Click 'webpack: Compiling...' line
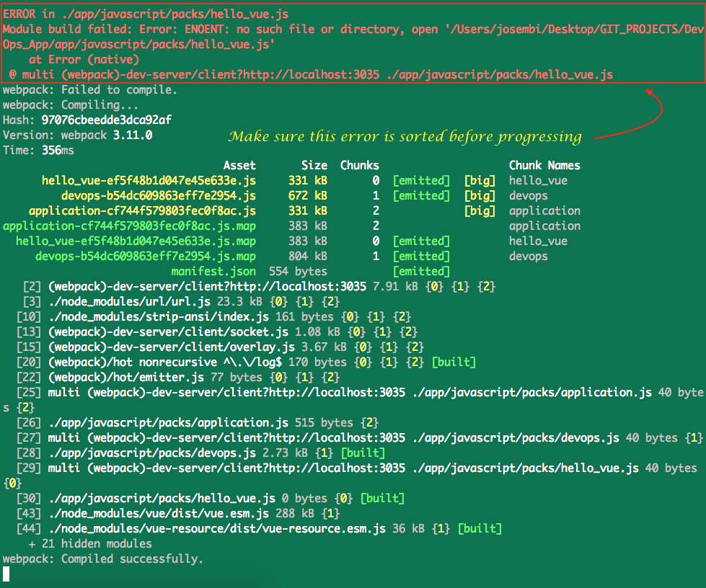 click(x=71, y=104)
